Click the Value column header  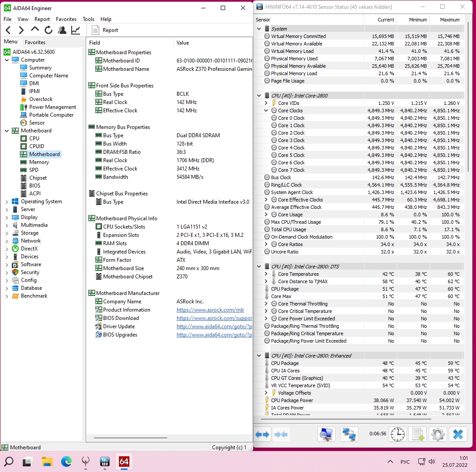click(x=213, y=43)
